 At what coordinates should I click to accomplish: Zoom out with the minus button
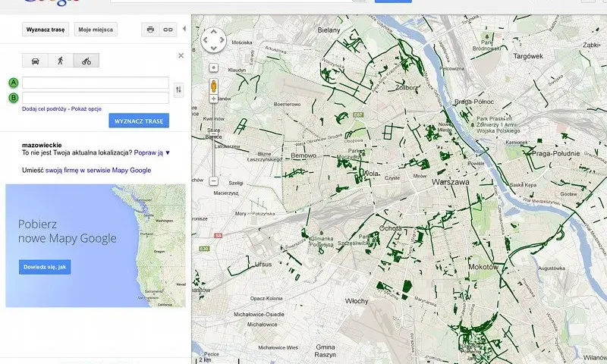click(x=214, y=180)
